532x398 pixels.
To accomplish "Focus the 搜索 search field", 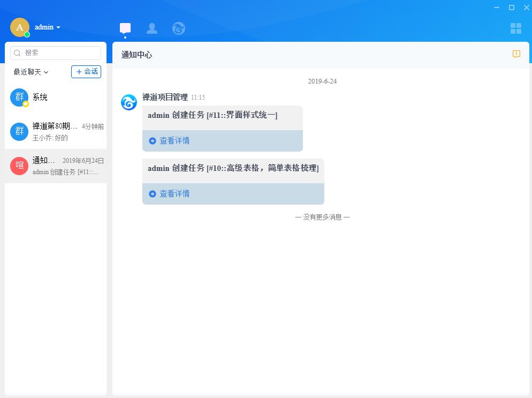I will pos(59,52).
